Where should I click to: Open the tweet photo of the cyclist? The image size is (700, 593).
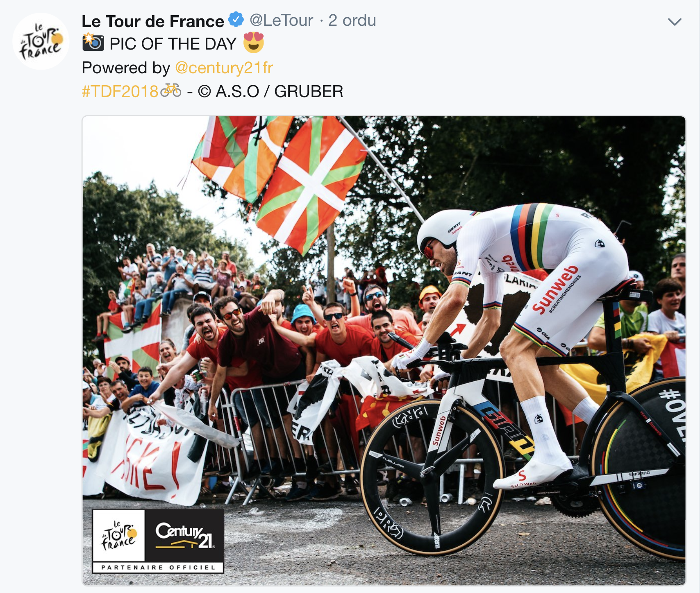click(384, 351)
